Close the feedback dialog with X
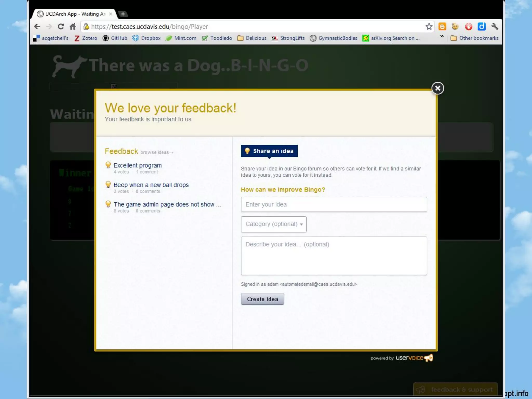 [438, 88]
